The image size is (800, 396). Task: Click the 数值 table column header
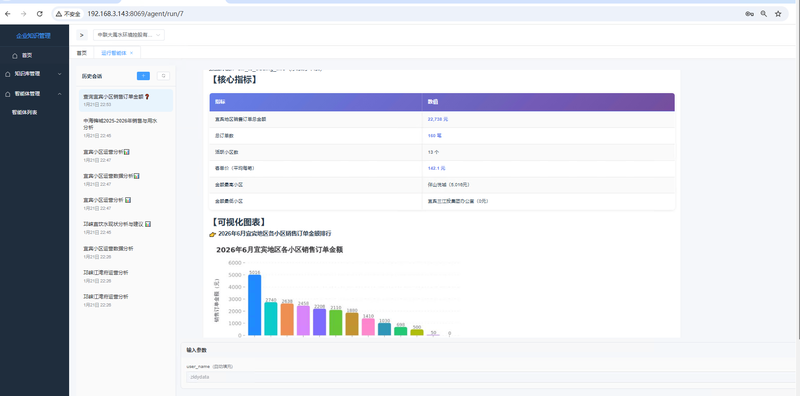(x=548, y=102)
